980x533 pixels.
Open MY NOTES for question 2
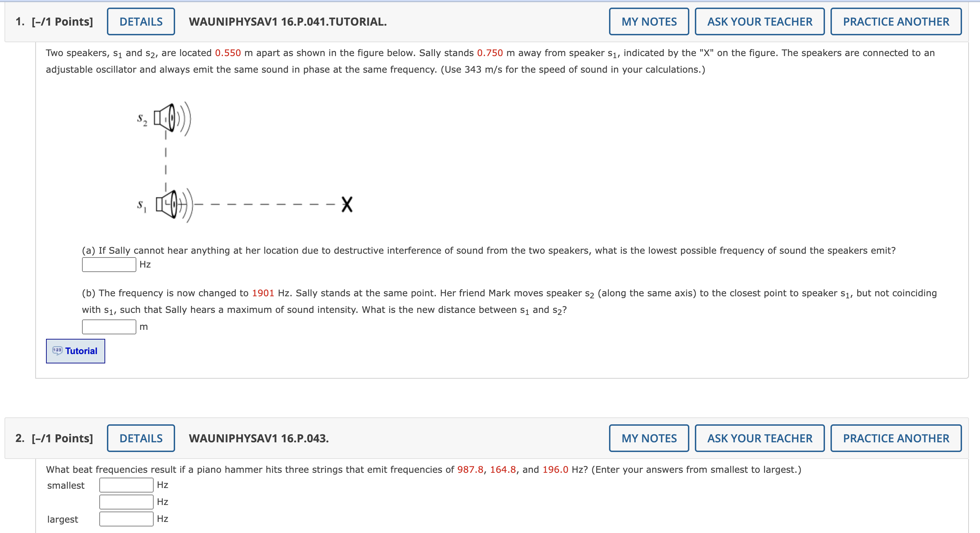point(649,438)
